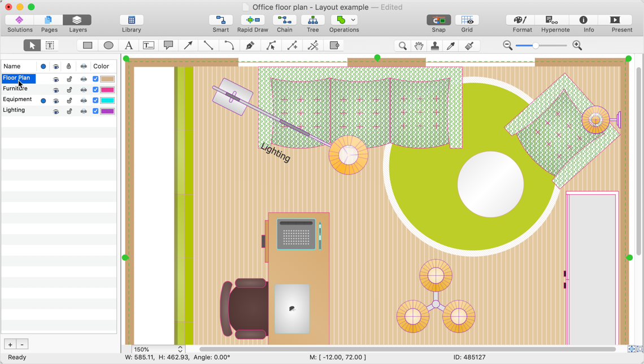The width and height of the screenshot is (644, 364).
Task: Pick the Eyedropper tool
Action: [451, 46]
